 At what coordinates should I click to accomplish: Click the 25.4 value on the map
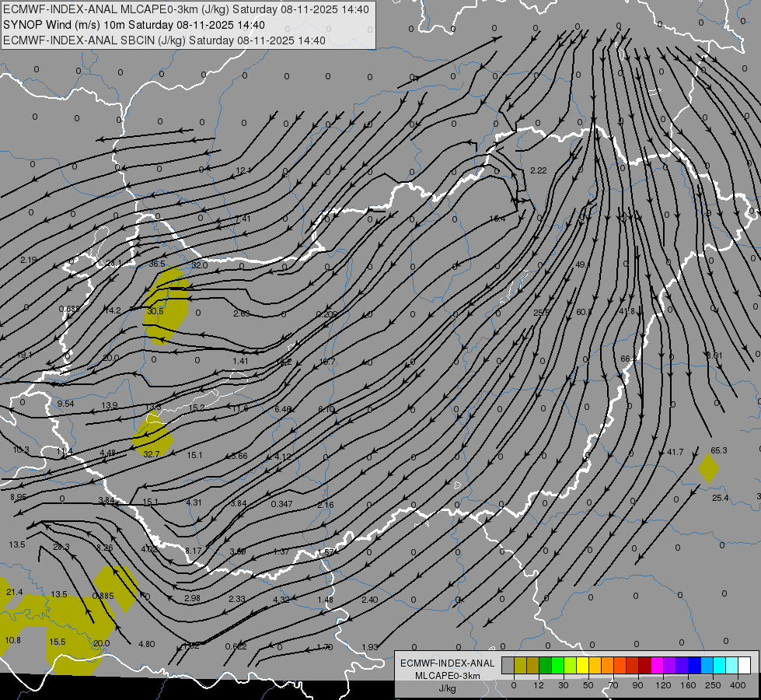tap(721, 498)
